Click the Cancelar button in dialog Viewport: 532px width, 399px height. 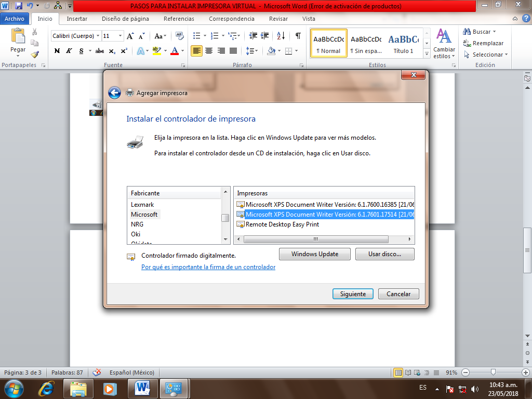tap(398, 294)
